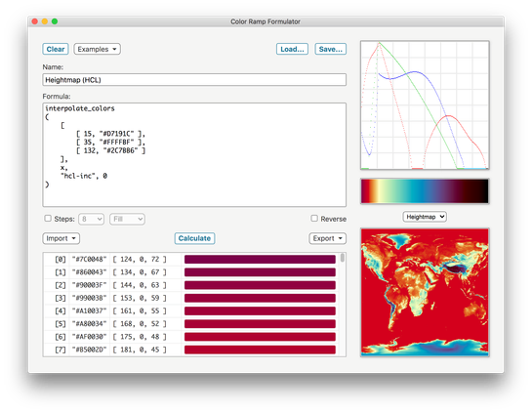The height and width of the screenshot is (413, 532).
Task: Click hex value "#90003F"
Action: [x=89, y=285]
